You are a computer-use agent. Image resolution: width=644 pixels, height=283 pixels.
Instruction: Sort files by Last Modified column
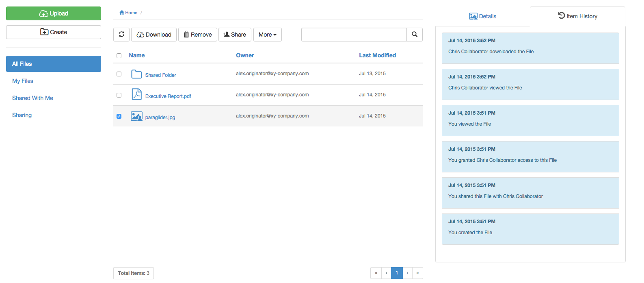click(377, 55)
